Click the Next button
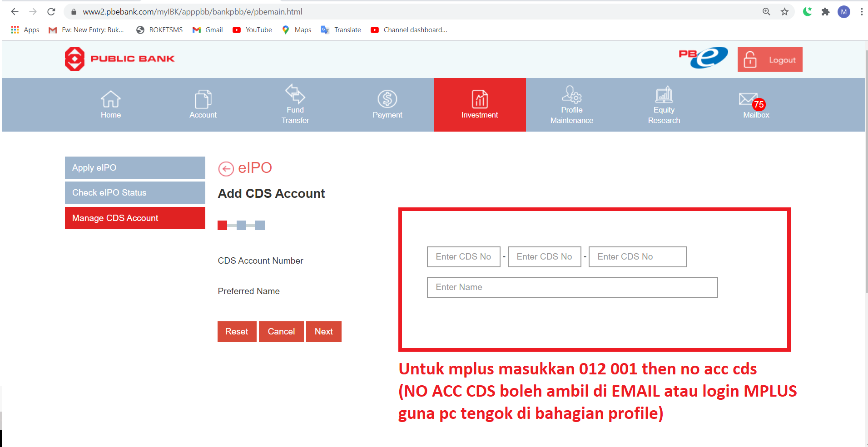 [323, 331]
